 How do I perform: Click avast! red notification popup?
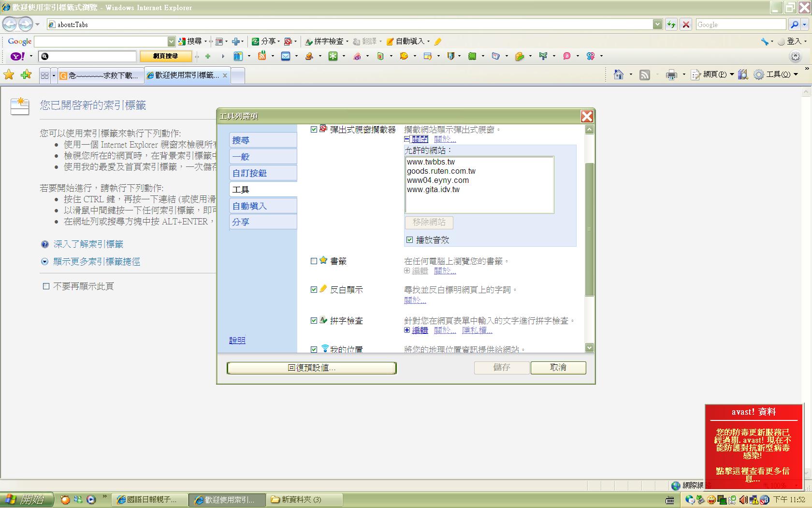tap(753, 447)
